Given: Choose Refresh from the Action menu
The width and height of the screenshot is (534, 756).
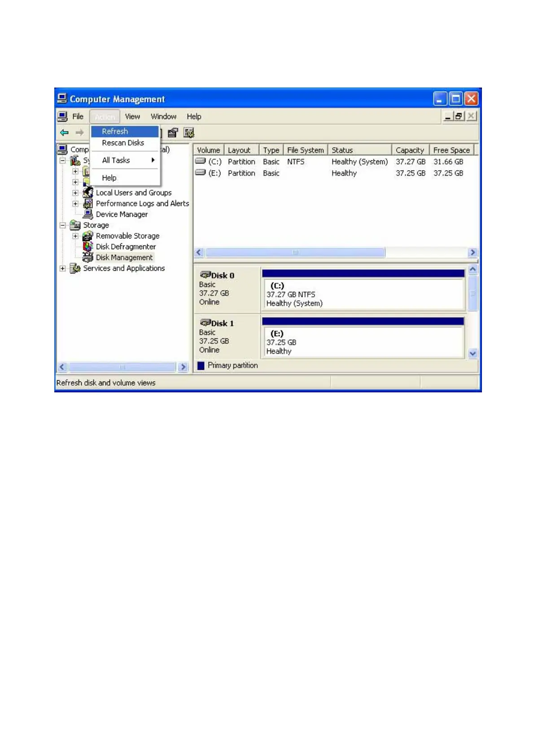Looking at the screenshot, I should pos(125,131).
